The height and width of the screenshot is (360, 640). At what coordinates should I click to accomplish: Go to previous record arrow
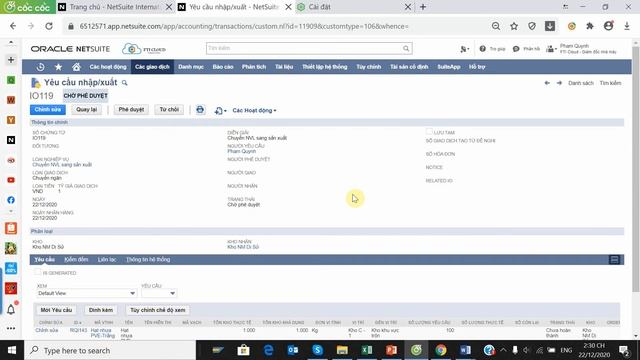[547, 83]
